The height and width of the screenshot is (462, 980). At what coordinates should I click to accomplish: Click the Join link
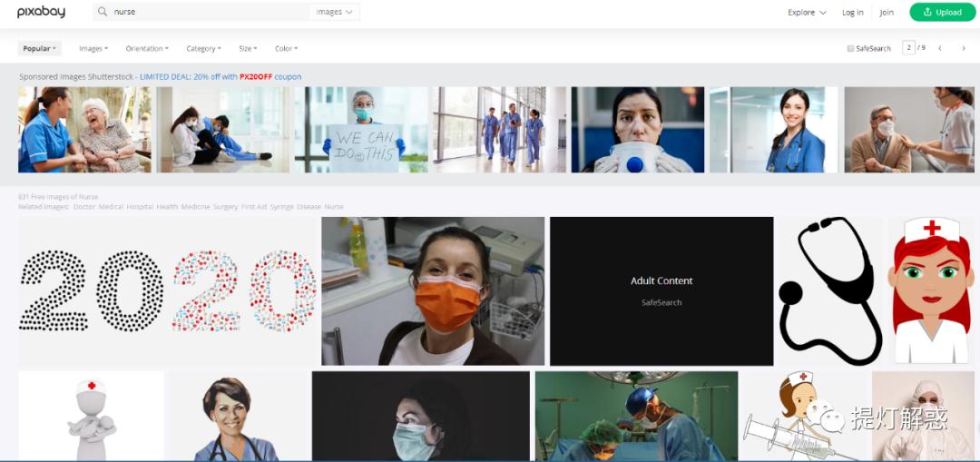pyautogui.click(x=887, y=13)
